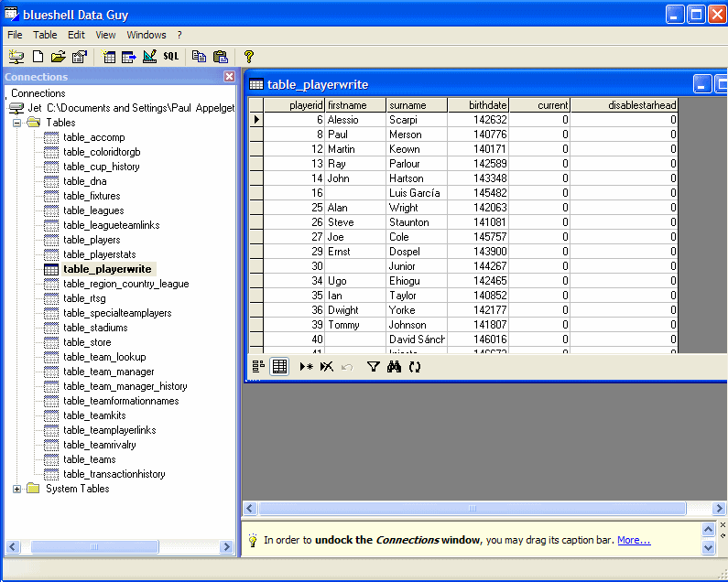Click the binoculars find icon

point(395,367)
